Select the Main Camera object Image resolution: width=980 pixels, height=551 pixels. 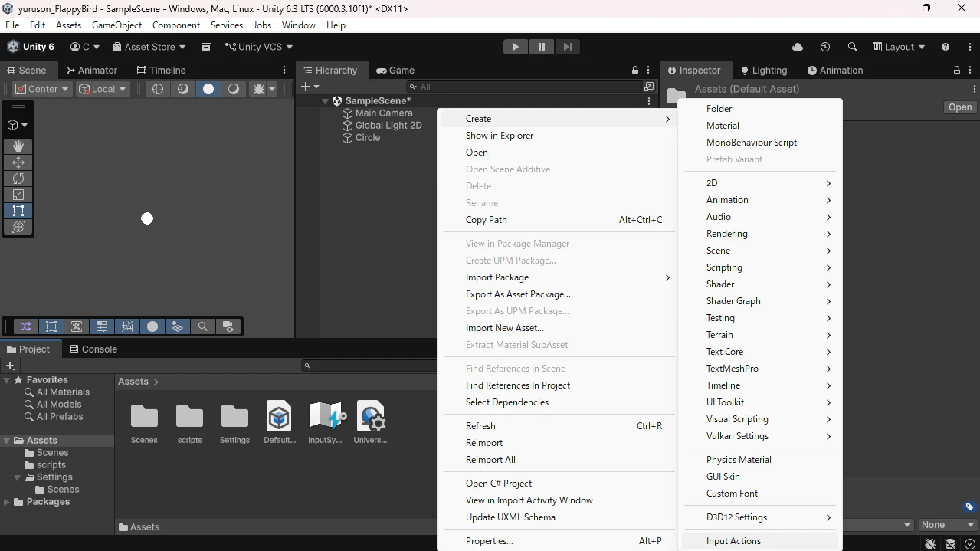pyautogui.click(x=384, y=113)
